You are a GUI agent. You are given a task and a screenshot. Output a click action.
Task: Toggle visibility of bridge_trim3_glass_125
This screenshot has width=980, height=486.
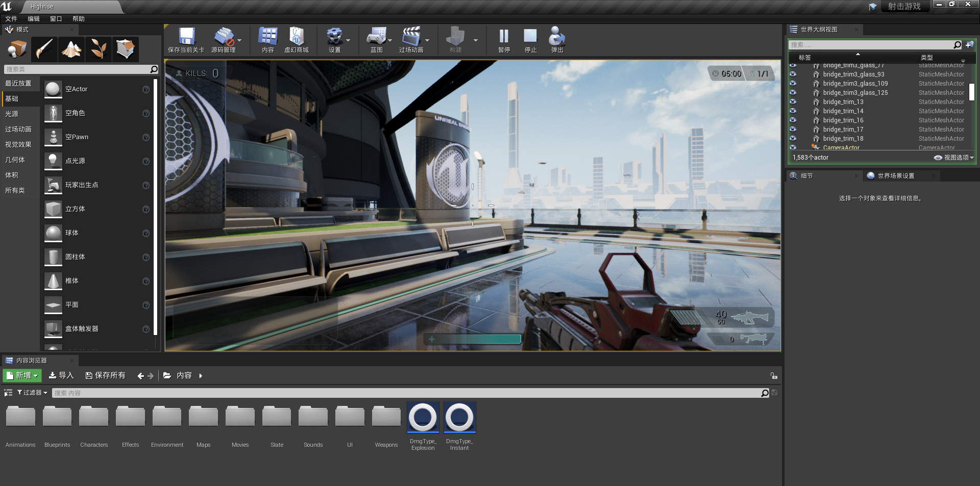[793, 92]
